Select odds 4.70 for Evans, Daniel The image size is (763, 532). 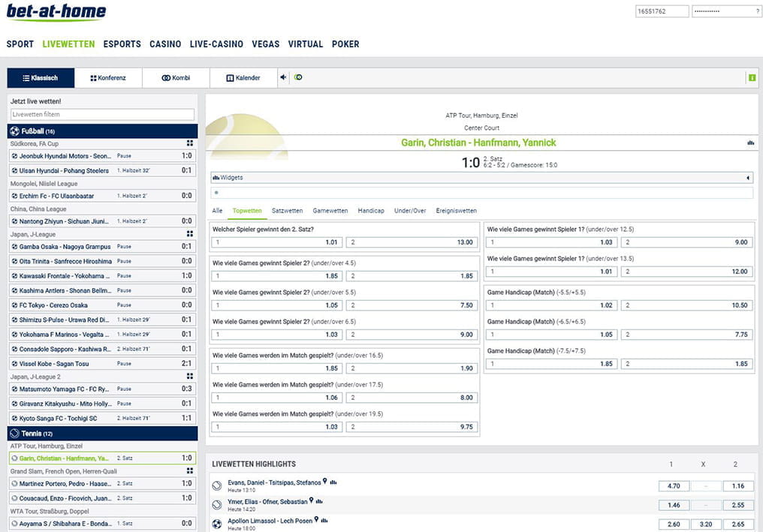[x=674, y=486]
